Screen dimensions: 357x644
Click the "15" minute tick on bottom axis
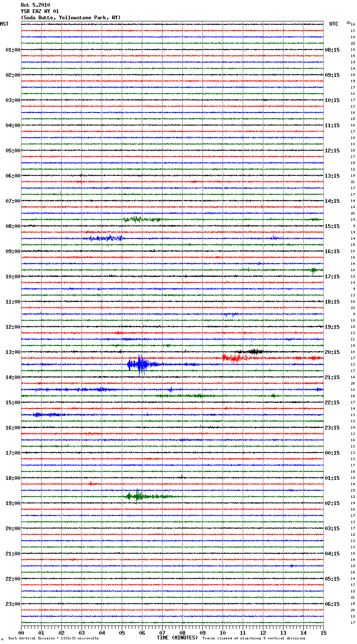click(323, 633)
